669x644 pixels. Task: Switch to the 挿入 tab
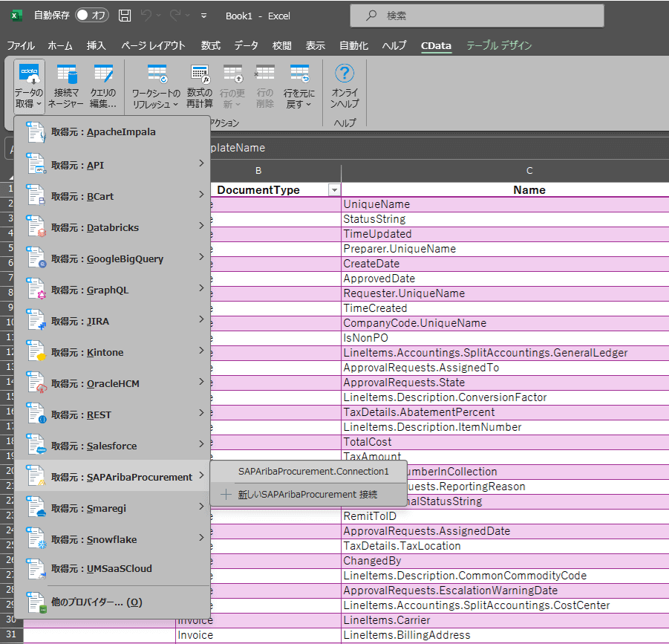point(96,45)
